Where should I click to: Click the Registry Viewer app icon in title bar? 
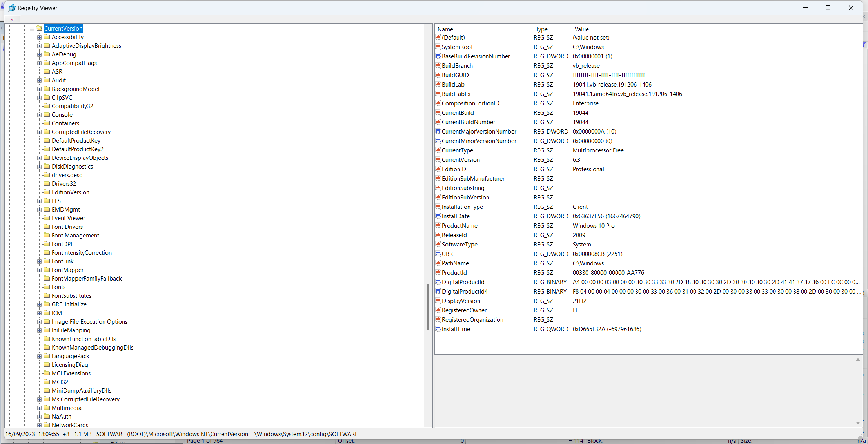12,8
